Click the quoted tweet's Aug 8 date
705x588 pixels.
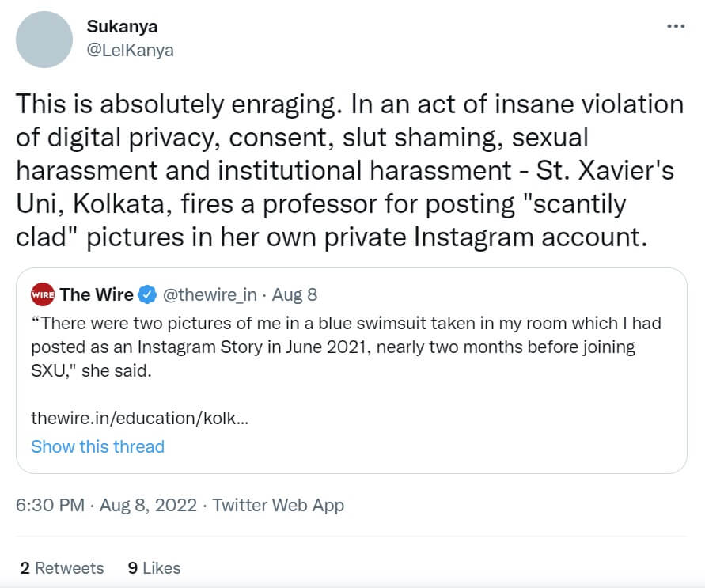[294, 294]
